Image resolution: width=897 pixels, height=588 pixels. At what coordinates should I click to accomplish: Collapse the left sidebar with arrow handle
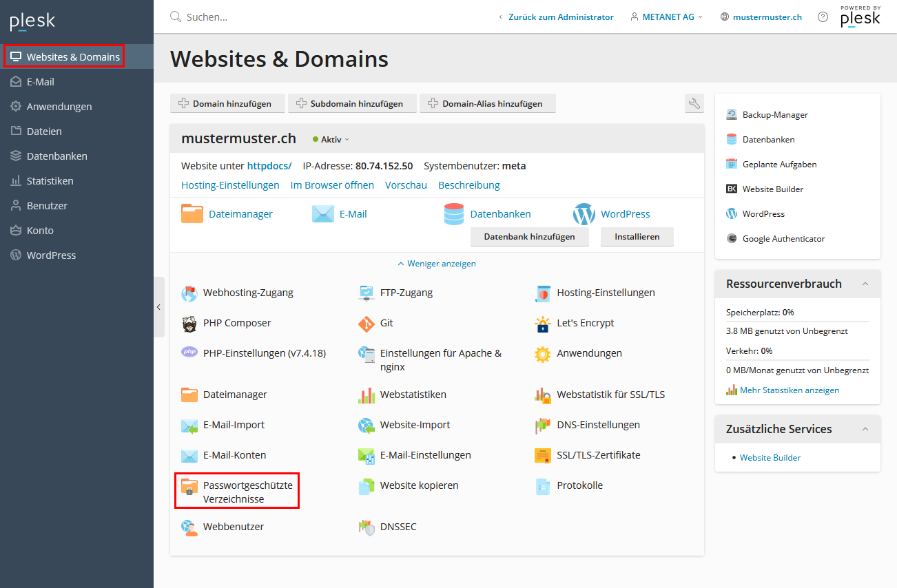pyautogui.click(x=158, y=307)
